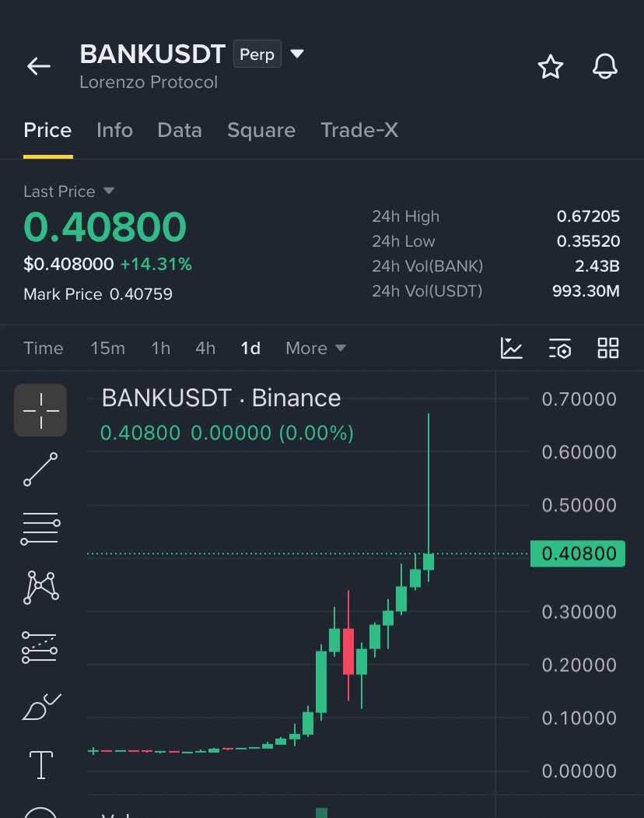644x818 pixels.
Task: Click the 0.70000 price axis label
Action: 579,399
